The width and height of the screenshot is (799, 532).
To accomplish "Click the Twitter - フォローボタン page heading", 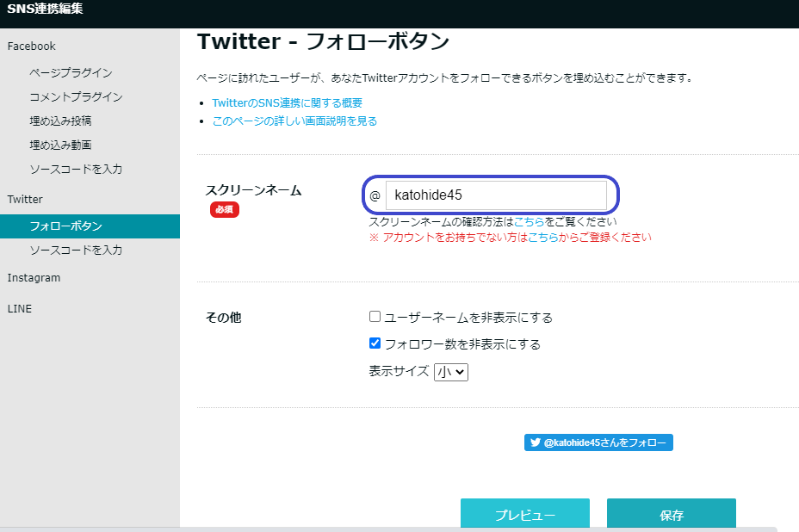I will click(323, 41).
